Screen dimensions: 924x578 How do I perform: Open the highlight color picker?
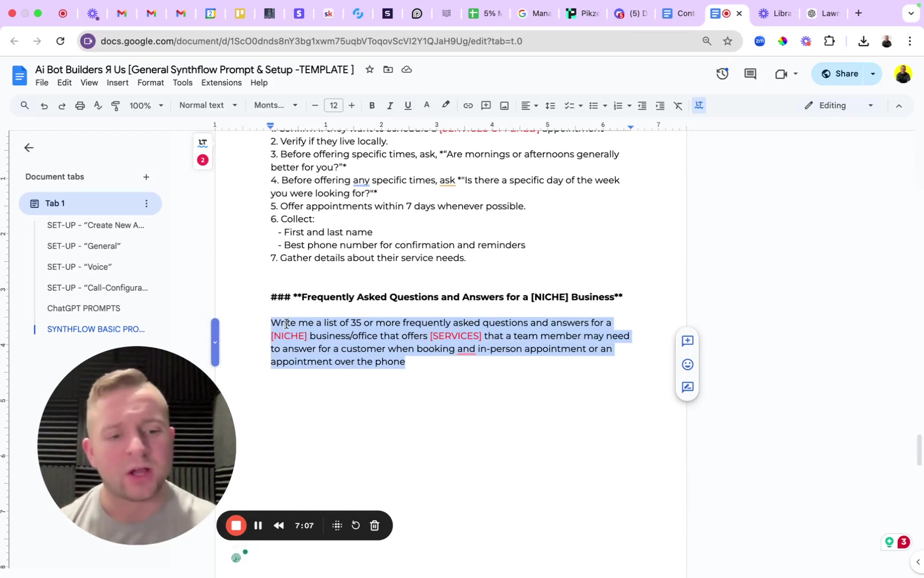point(445,106)
